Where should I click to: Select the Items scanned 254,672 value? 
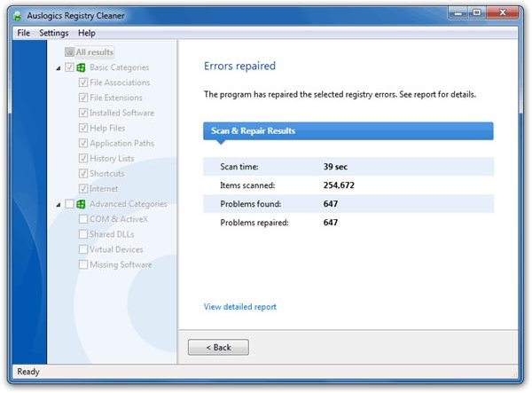(x=339, y=185)
